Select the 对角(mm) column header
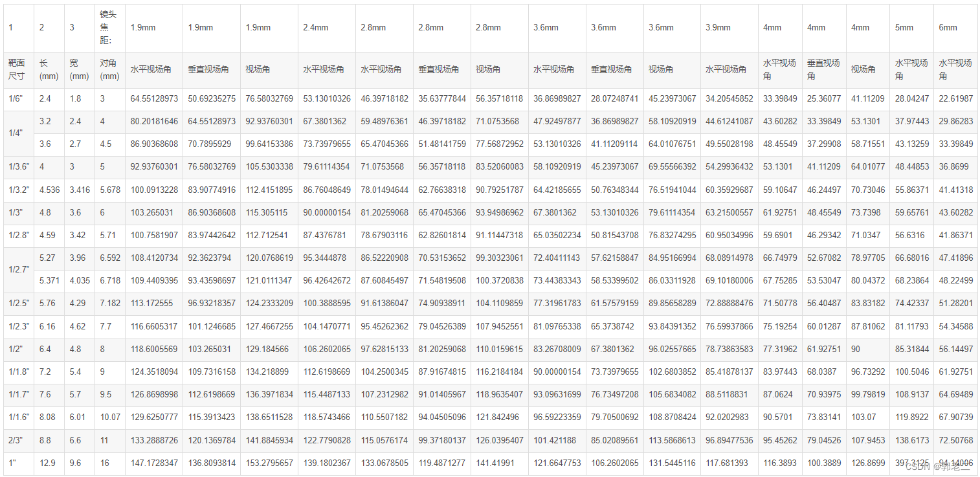The width and height of the screenshot is (980, 477). [109, 69]
